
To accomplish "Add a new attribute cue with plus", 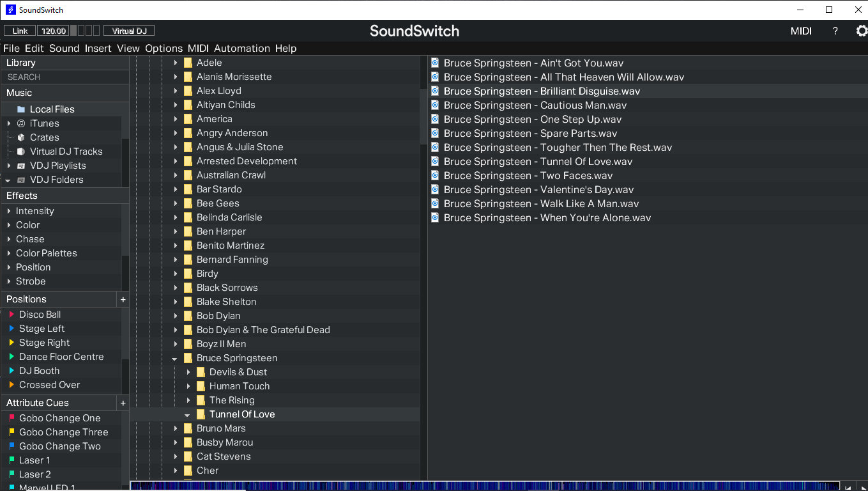I will (x=123, y=403).
